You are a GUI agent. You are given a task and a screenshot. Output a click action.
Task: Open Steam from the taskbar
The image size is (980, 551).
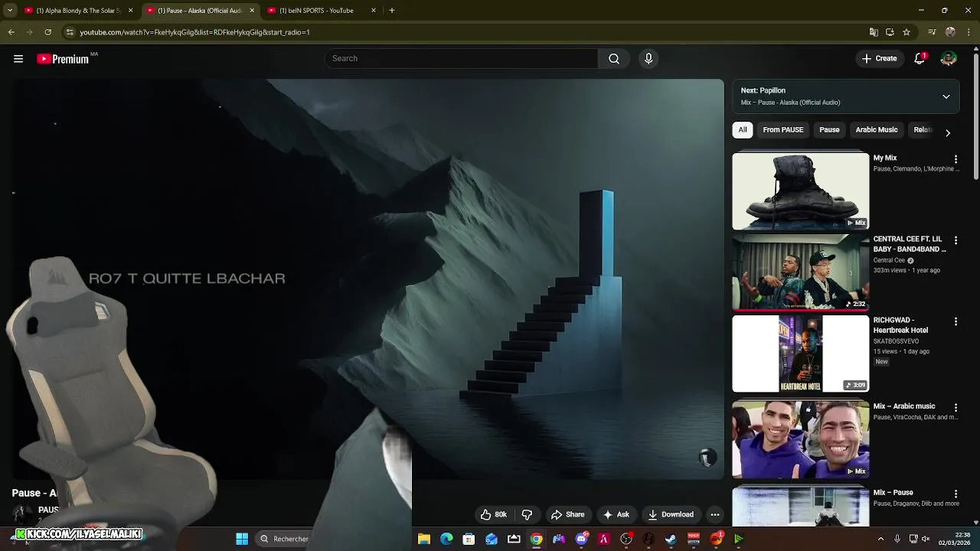pyautogui.click(x=671, y=539)
